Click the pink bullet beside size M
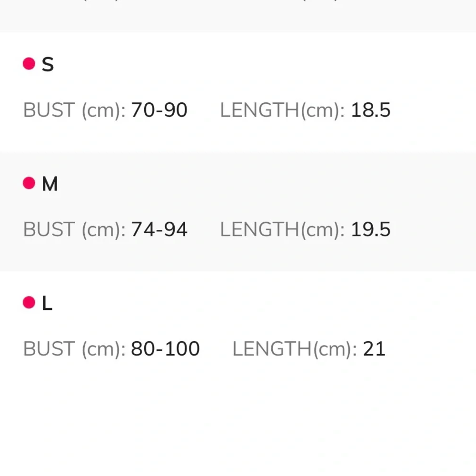Screen dimensions: 476x476 pyautogui.click(x=29, y=183)
